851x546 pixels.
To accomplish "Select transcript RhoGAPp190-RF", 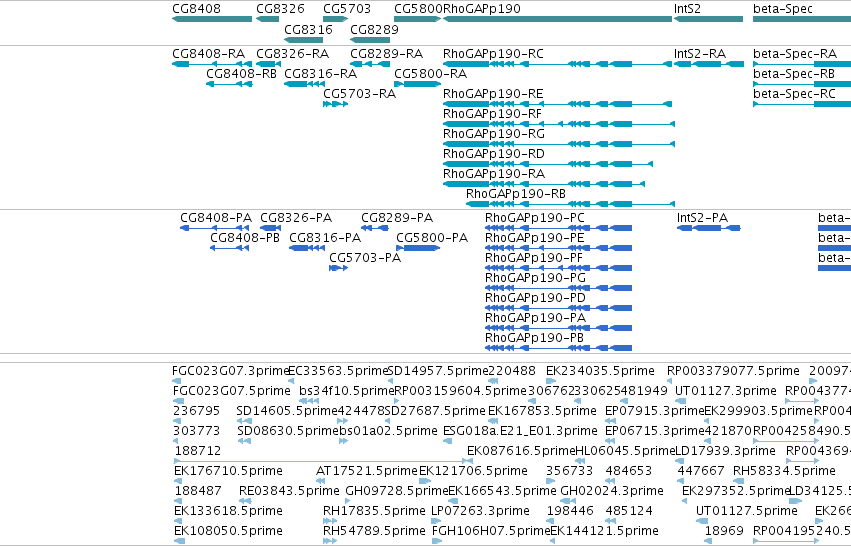I will click(559, 124).
